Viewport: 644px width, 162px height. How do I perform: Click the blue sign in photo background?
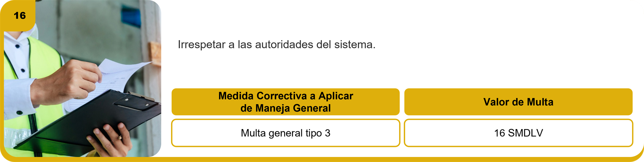pos(131,16)
